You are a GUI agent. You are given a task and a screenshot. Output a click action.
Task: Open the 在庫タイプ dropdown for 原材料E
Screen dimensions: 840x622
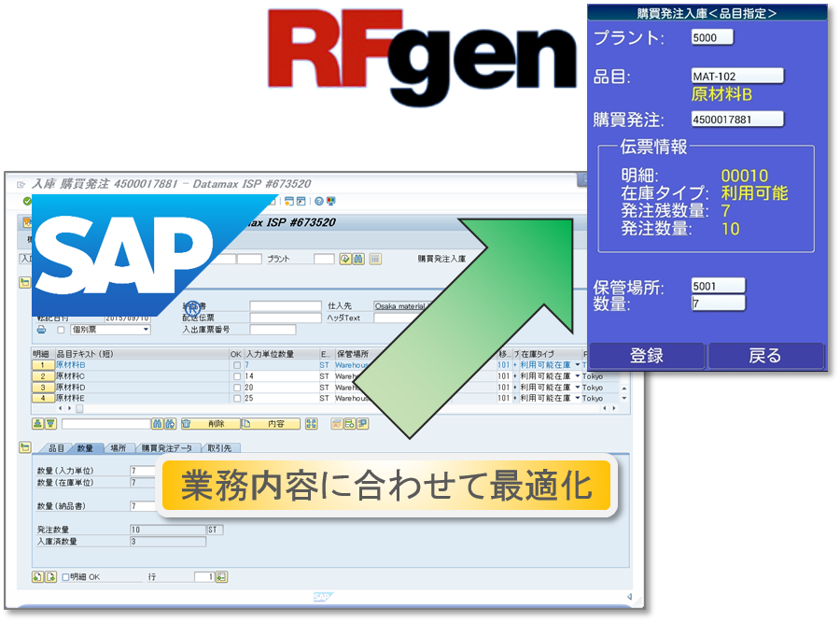[x=577, y=397]
